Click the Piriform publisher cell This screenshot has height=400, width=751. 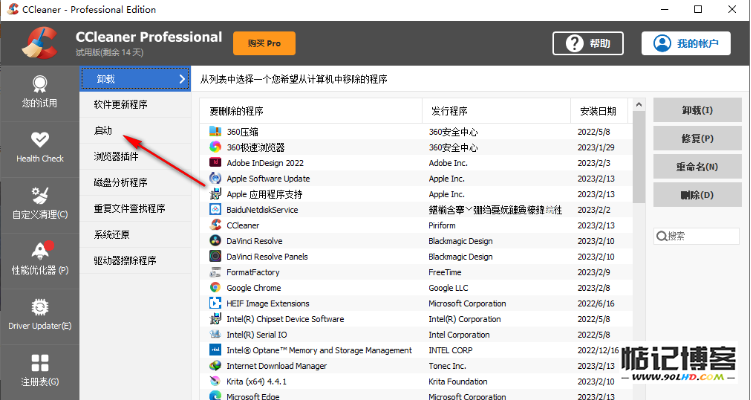442,225
